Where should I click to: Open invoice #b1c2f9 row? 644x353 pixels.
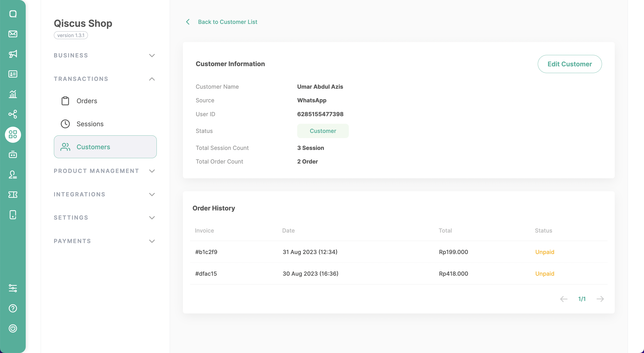206,252
